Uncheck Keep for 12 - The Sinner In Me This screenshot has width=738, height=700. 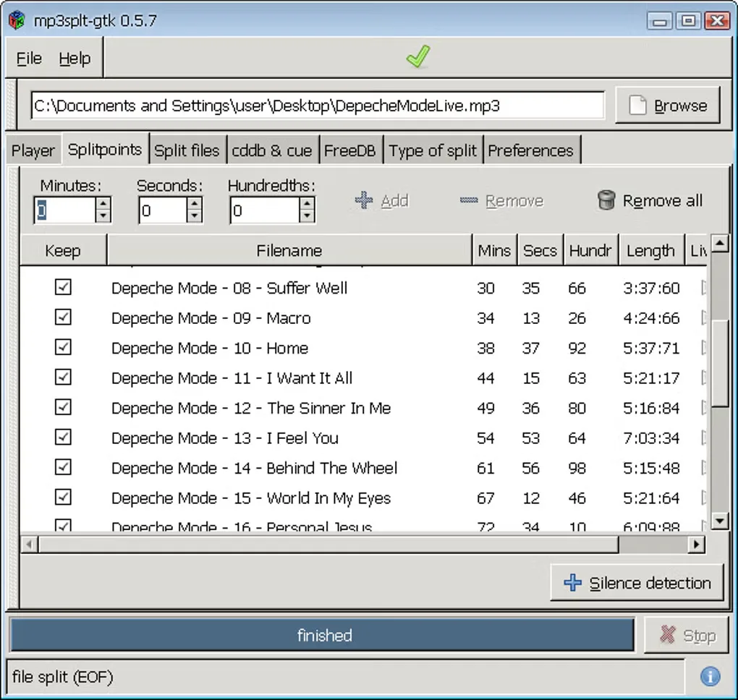pyautogui.click(x=63, y=407)
